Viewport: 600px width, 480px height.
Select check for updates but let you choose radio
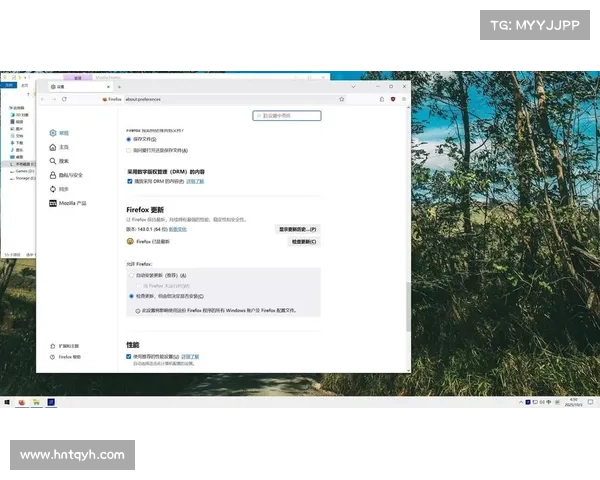click(131, 296)
